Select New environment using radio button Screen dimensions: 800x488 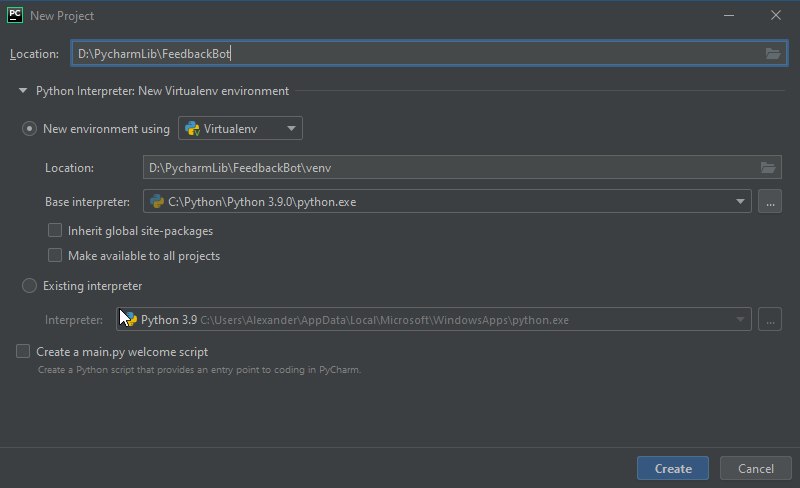tap(29, 129)
